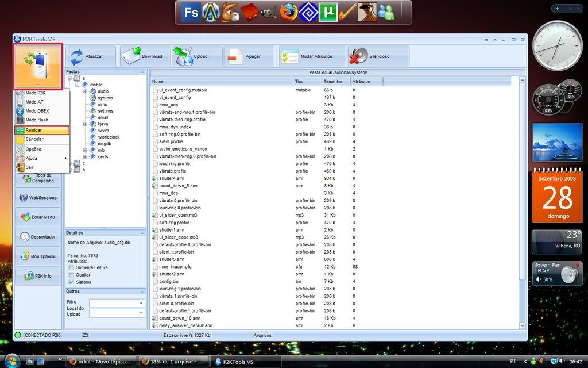Choose Modo OBEX from the menu

(x=42, y=111)
